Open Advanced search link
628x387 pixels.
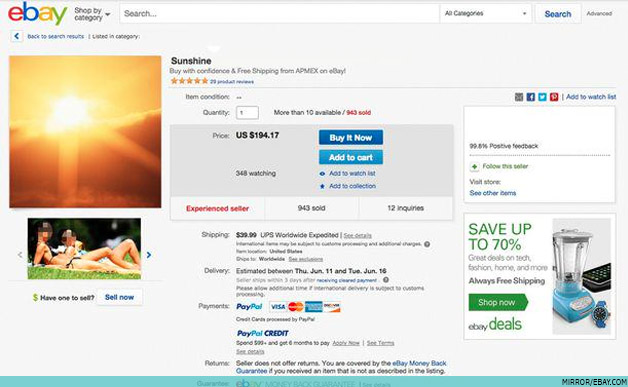pos(599,14)
